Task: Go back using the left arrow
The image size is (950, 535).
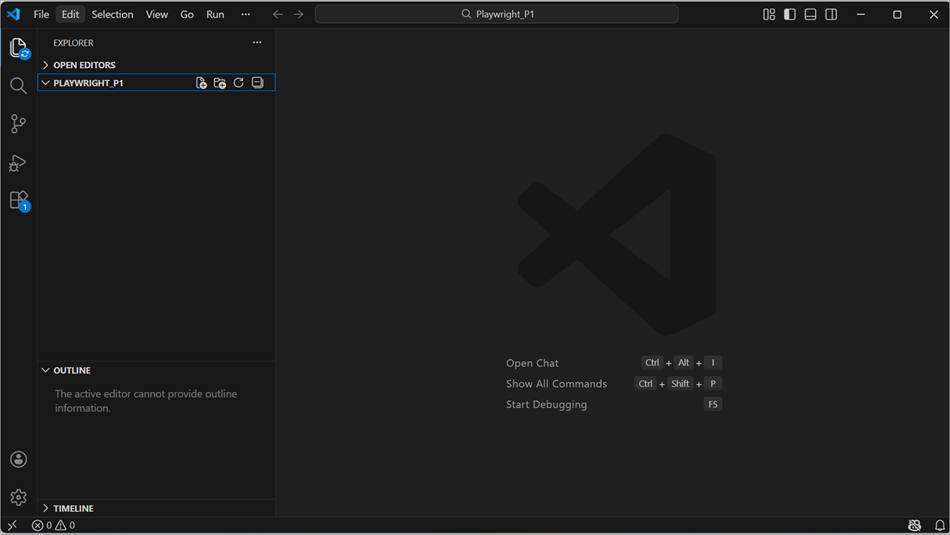Action: 277,14
